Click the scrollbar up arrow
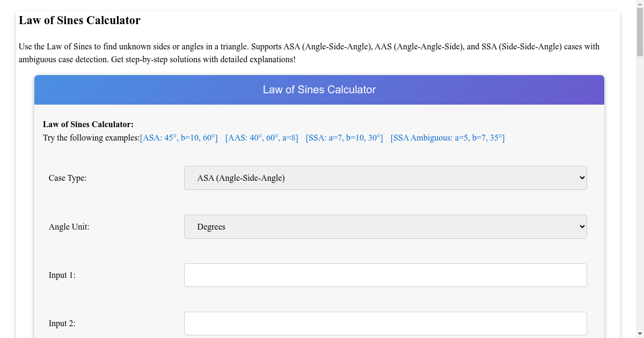This screenshot has width=644, height=338. (639, 4)
